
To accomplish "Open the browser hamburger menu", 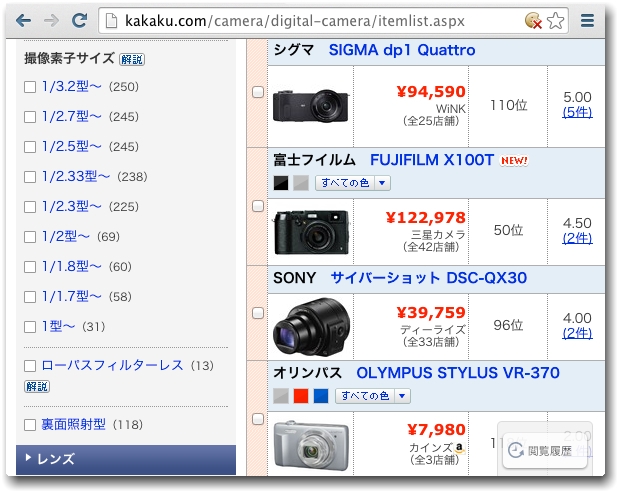I will click(x=587, y=21).
